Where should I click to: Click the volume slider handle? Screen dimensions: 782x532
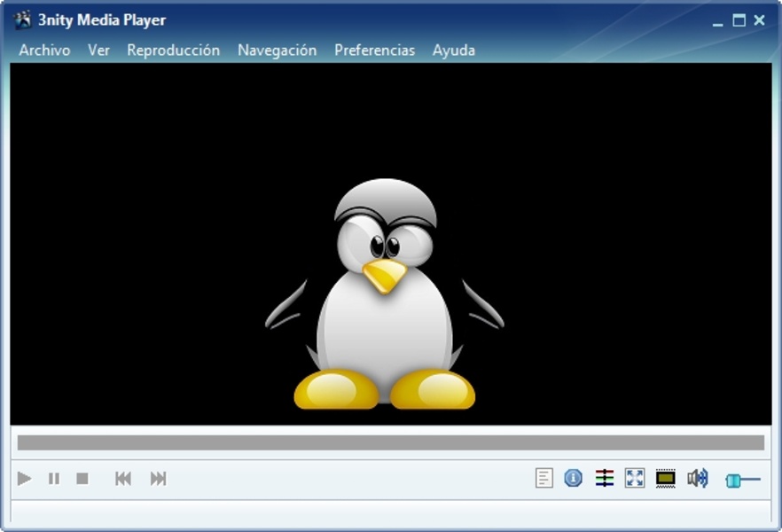click(733, 481)
